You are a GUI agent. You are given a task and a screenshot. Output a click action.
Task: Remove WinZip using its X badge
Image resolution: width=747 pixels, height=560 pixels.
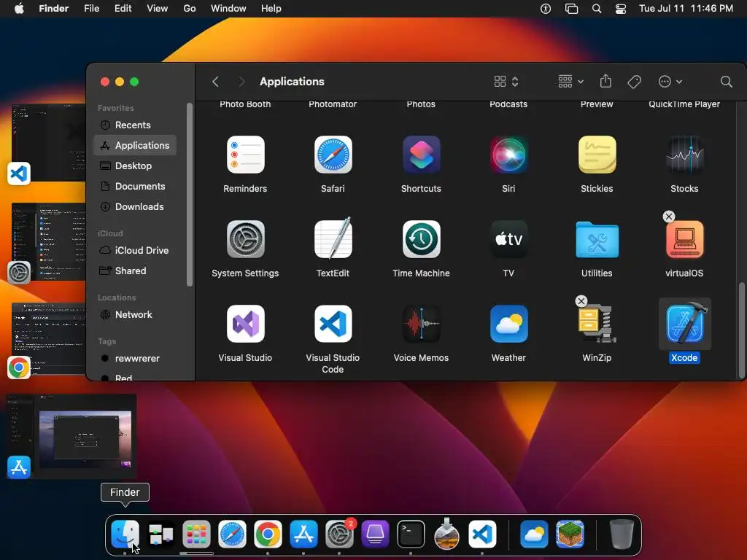[x=581, y=301]
